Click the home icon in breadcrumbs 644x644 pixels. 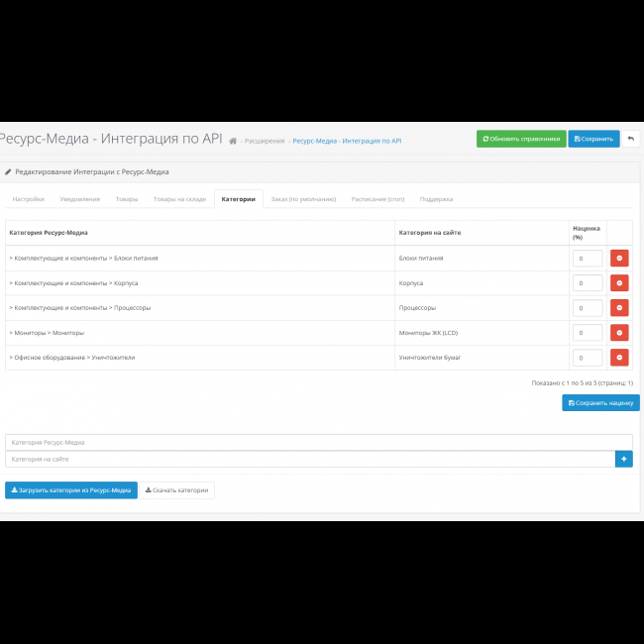[x=233, y=141]
